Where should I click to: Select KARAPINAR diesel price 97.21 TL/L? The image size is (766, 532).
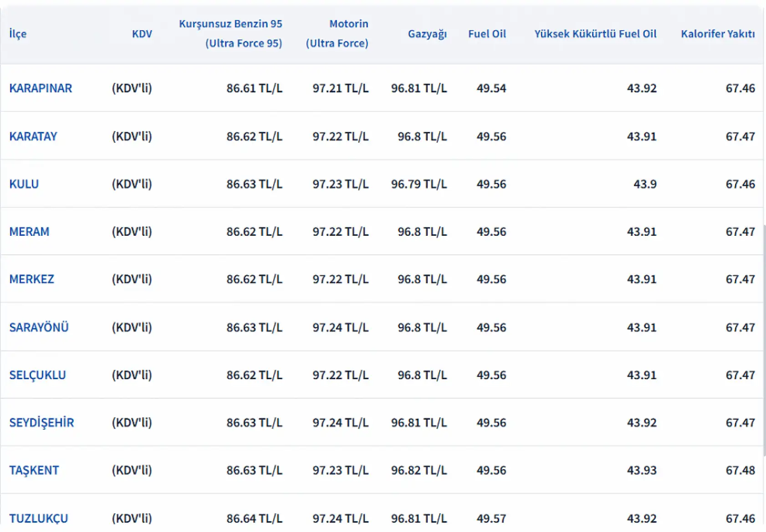click(340, 88)
